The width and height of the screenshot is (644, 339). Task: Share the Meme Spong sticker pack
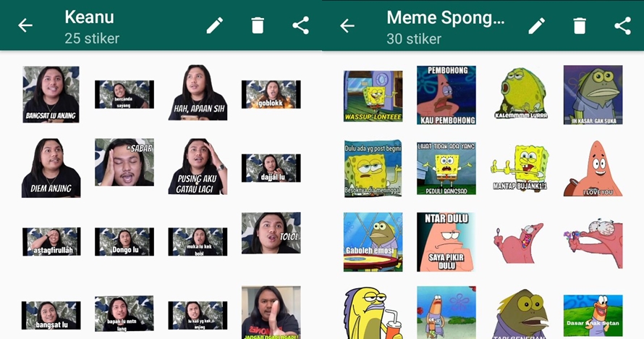coord(622,26)
